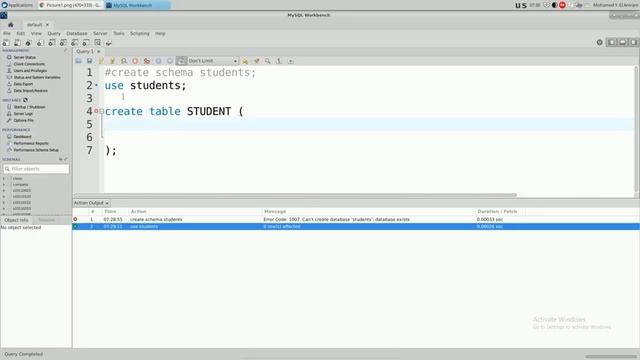Save the script with the floppy icon
640x360 pixels.
click(x=89, y=61)
